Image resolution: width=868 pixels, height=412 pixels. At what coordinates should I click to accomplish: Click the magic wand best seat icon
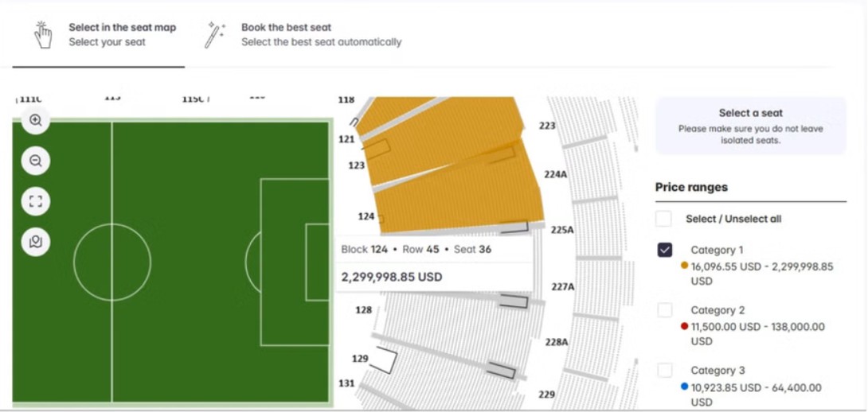coord(214,35)
